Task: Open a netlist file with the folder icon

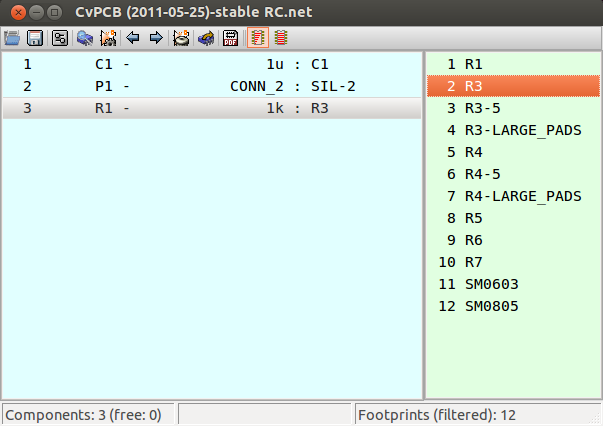Action: point(12,38)
